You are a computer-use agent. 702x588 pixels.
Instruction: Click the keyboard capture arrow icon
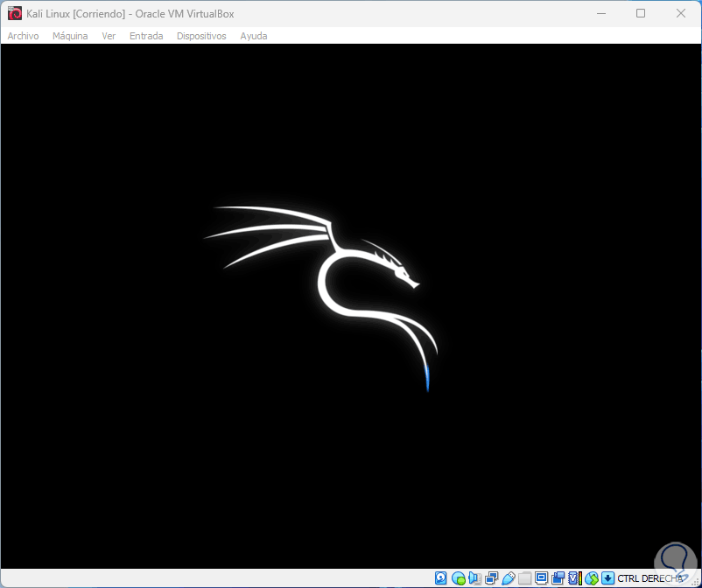pos(607,578)
